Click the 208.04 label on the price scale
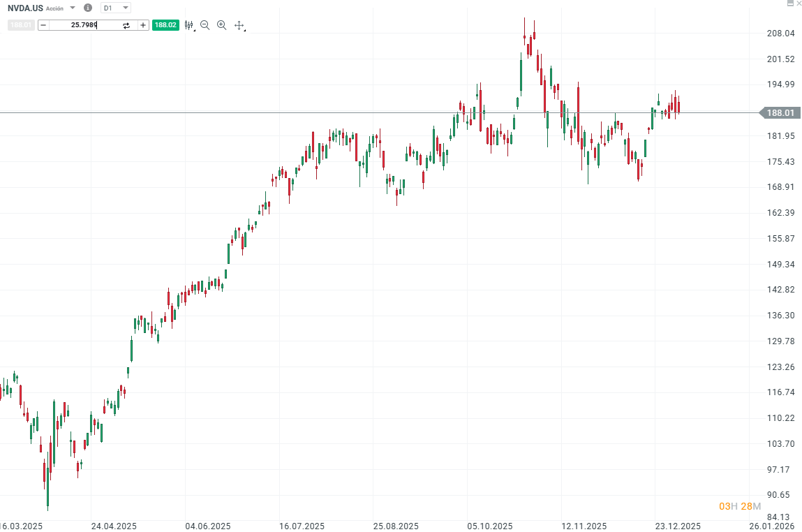 coord(781,34)
